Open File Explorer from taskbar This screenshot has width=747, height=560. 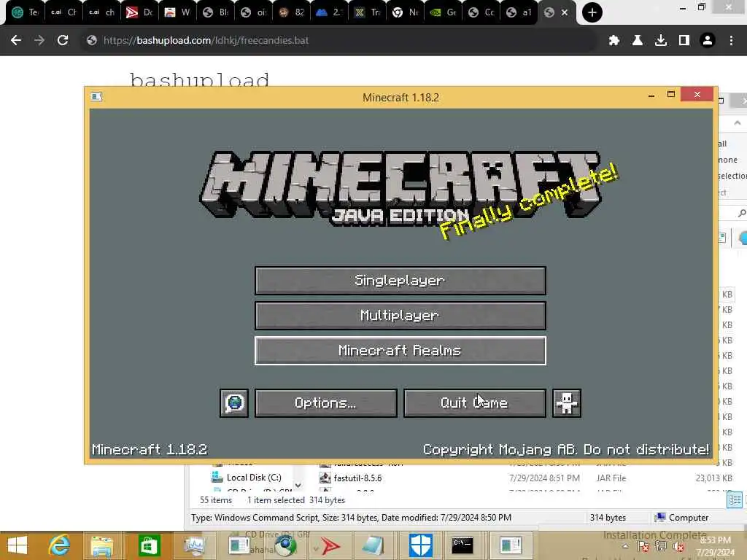pos(102,546)
